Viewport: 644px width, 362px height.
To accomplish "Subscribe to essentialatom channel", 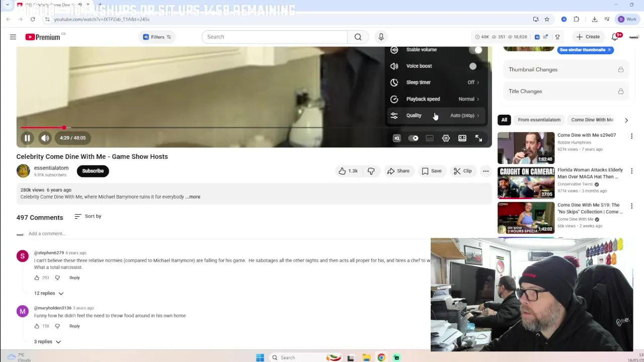I will coord(93,171).
